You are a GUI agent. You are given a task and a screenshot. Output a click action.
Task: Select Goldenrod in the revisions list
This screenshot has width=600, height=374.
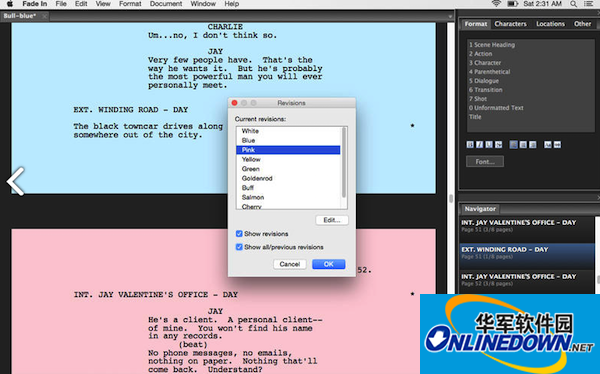click(x=288, y=178)
